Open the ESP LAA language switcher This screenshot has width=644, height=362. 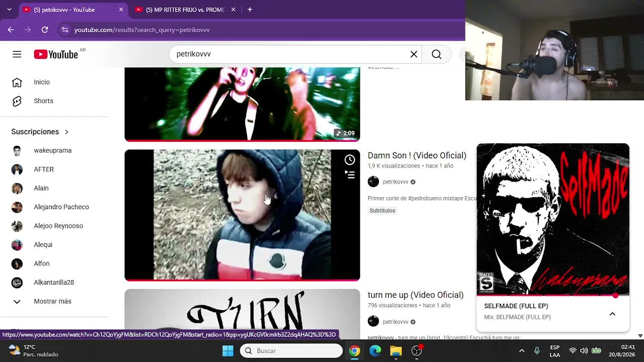click(x=554, y=351)
